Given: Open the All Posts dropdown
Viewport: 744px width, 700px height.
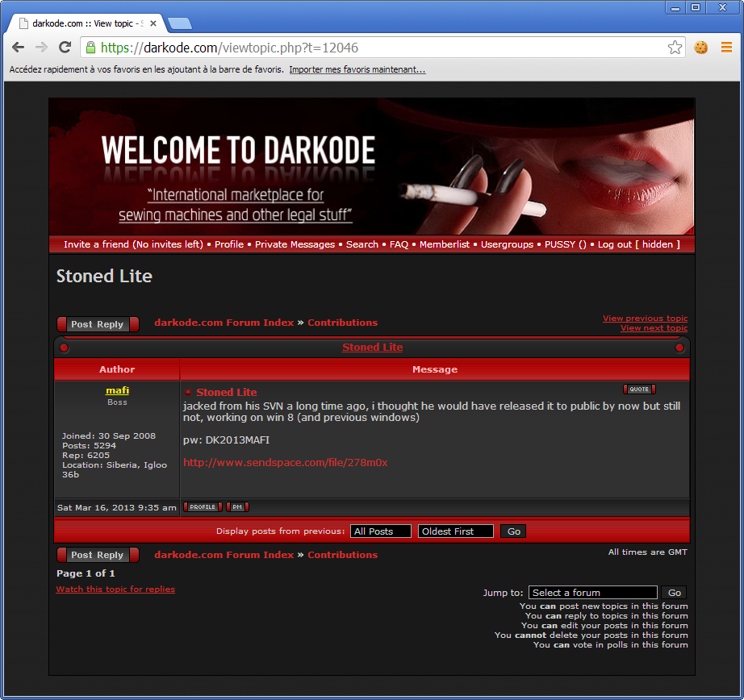Looking at the screenshot, I should tap(380, 531).
